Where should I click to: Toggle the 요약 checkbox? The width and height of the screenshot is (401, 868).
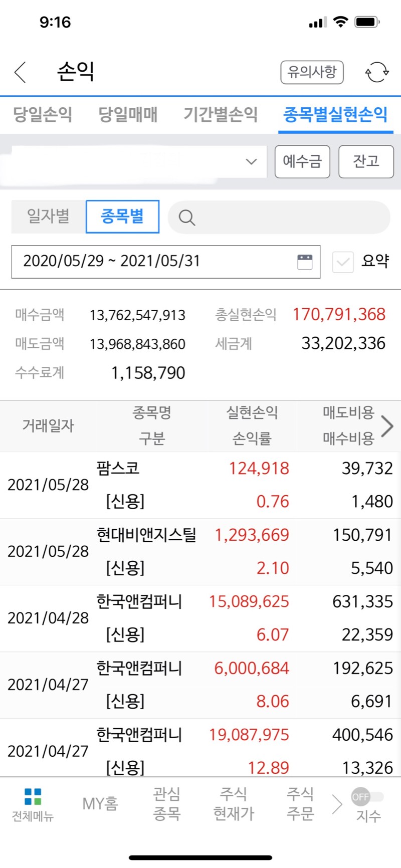343,262
